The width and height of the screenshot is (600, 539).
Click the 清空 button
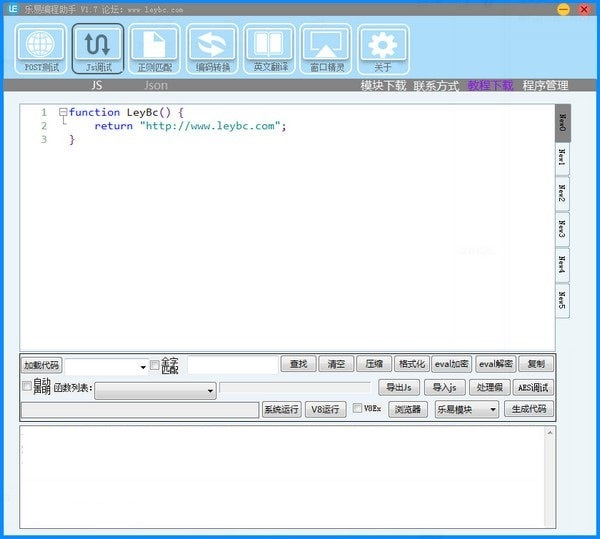[x=336, y=364]
